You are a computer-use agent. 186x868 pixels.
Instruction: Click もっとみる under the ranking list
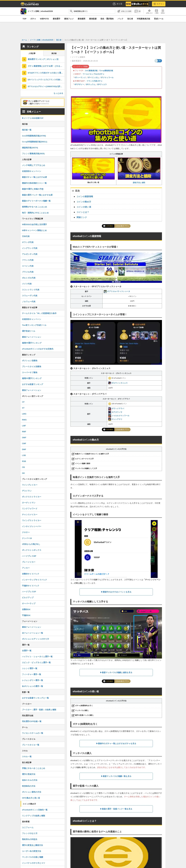coord(58,93)
